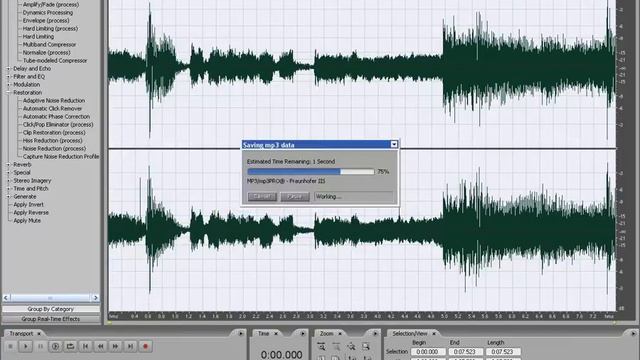The image size is (640, 360).
Task: Select Hiss Reduction (process) effect
Action: pos(53,140)
